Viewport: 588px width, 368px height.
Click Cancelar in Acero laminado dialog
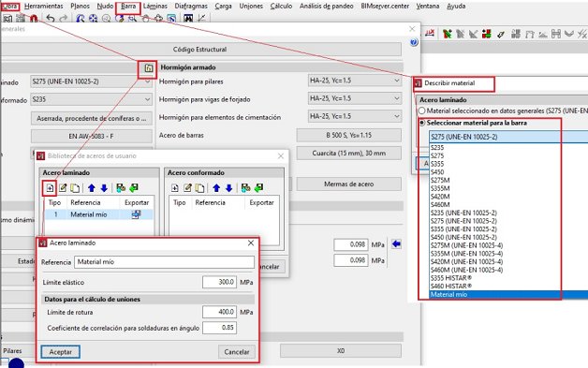click(237, 352)
